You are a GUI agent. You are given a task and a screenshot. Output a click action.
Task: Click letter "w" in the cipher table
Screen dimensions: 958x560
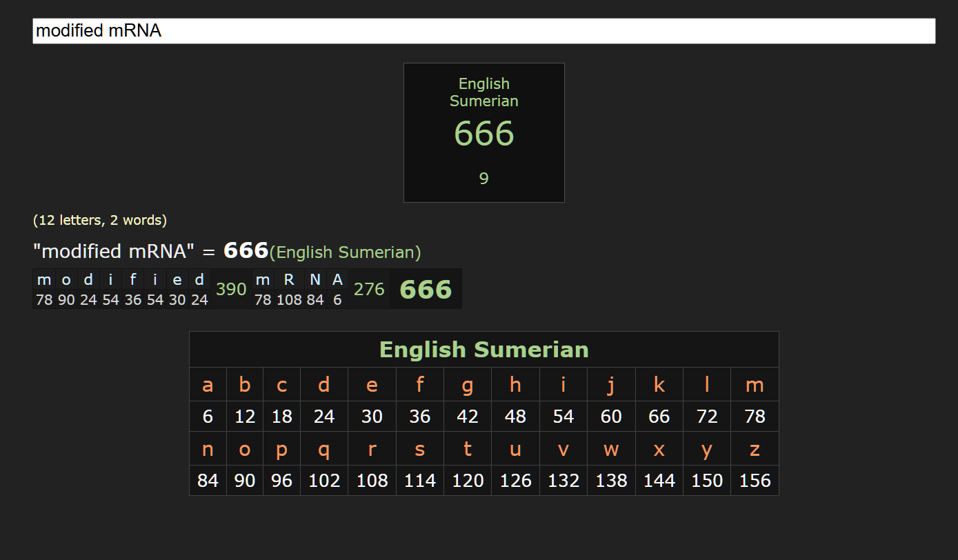coord(611,449)
